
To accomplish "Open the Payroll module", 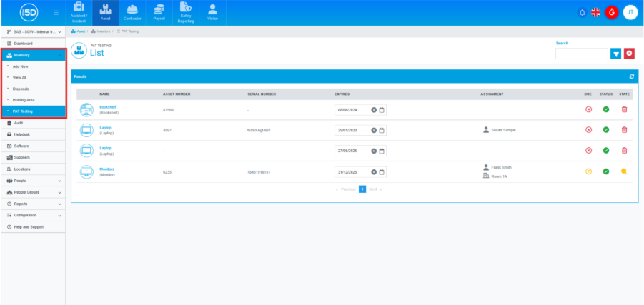I will 159,12.
